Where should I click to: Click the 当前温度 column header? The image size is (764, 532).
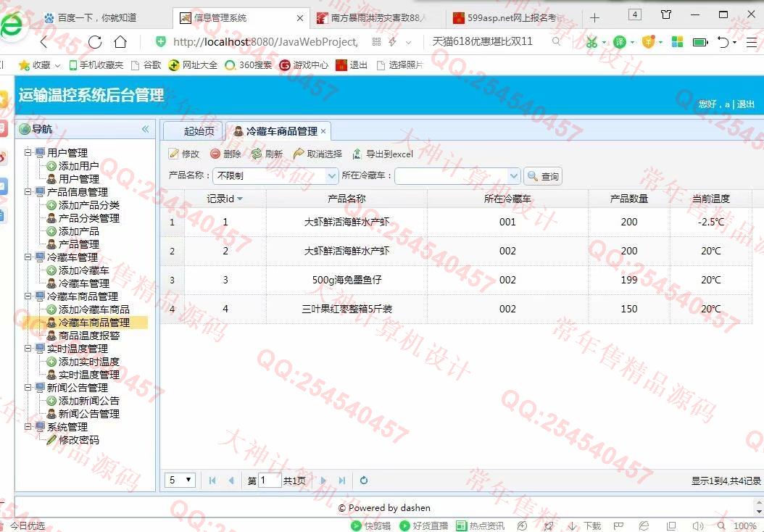711,199
